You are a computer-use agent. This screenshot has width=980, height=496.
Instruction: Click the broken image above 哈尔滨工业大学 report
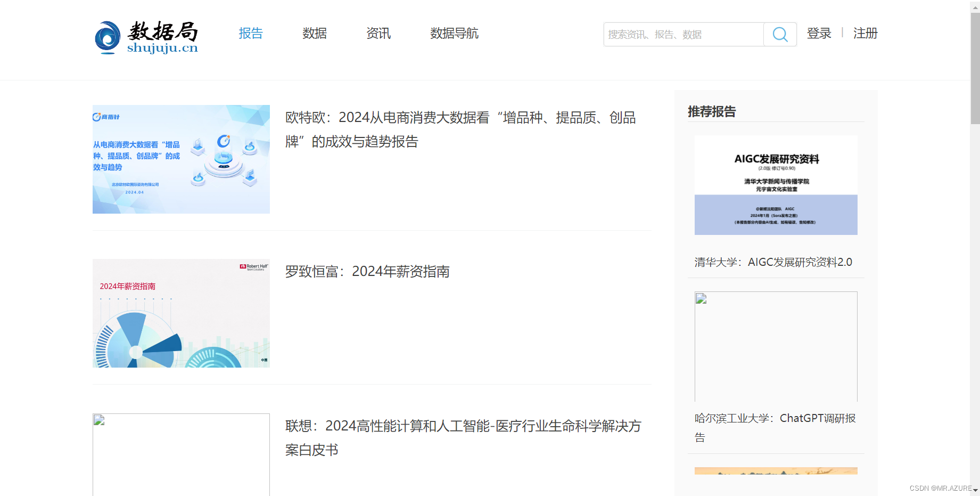click(776, 346)
